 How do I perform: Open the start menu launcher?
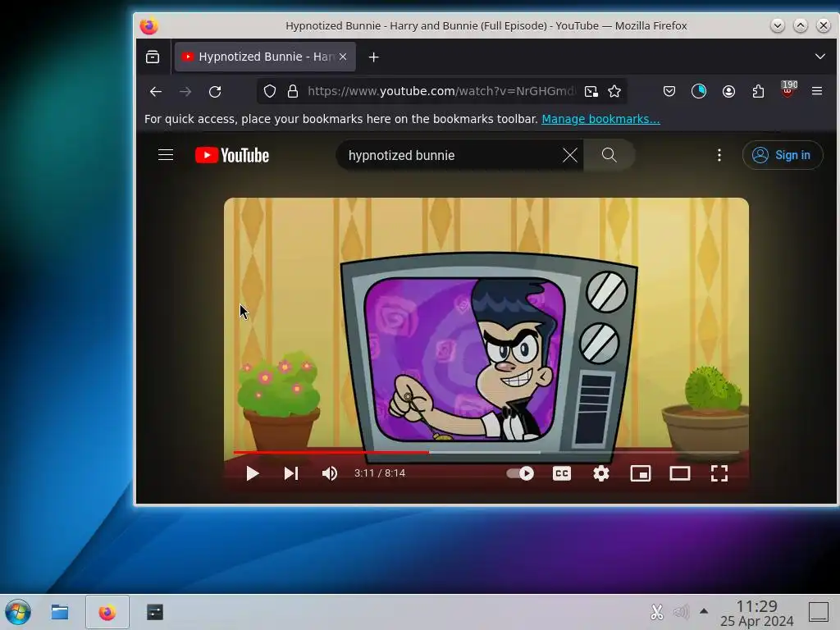[x=18, y=612]
